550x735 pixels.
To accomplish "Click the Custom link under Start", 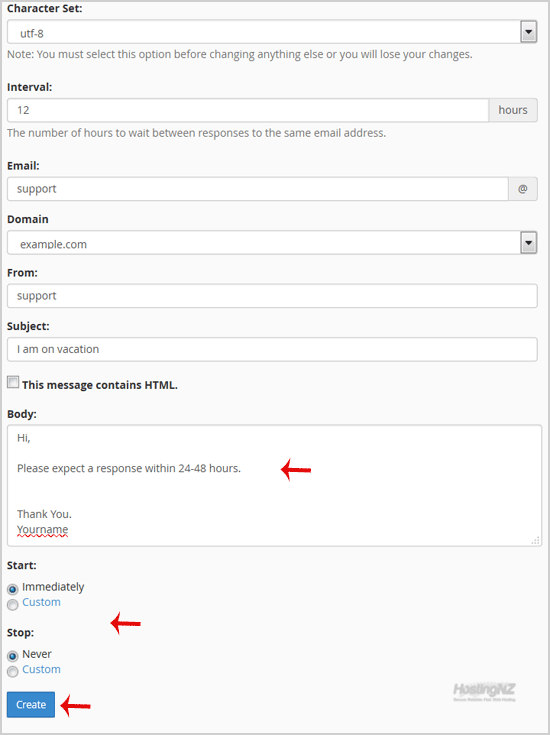I will tap(41, 602).
